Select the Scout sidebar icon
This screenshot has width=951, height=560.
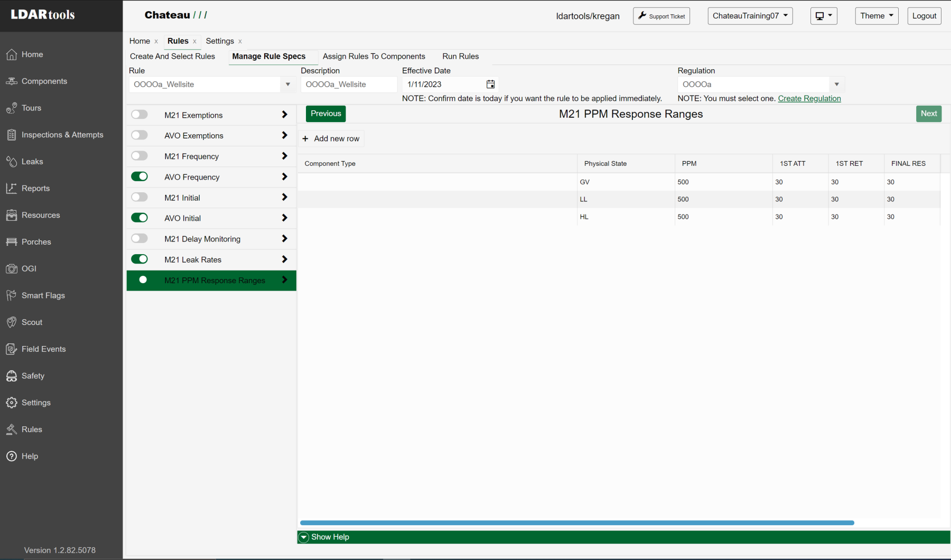pos(12,322)
